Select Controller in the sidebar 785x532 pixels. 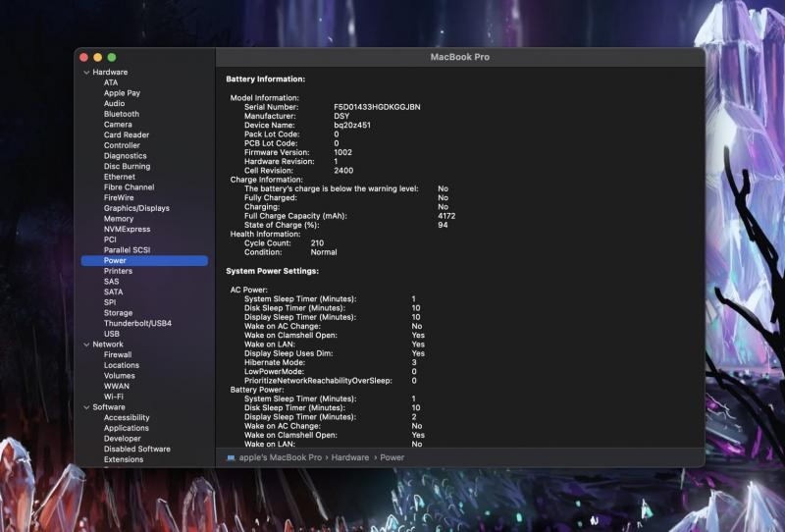122,146
